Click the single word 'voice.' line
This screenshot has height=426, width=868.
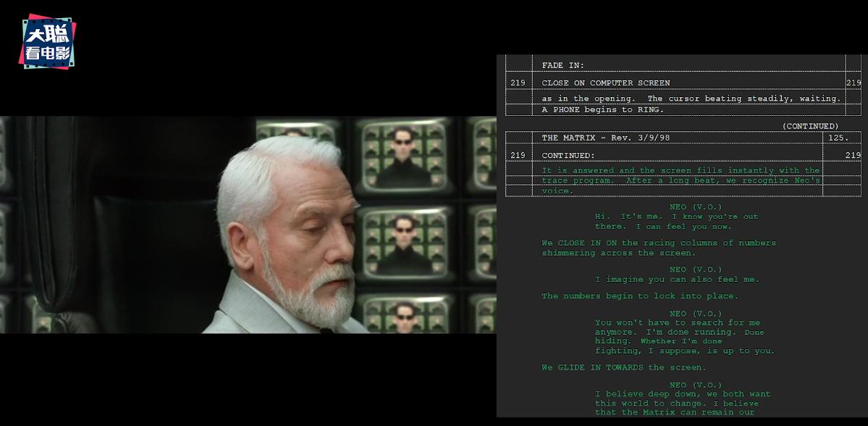[x=557, y=191]
